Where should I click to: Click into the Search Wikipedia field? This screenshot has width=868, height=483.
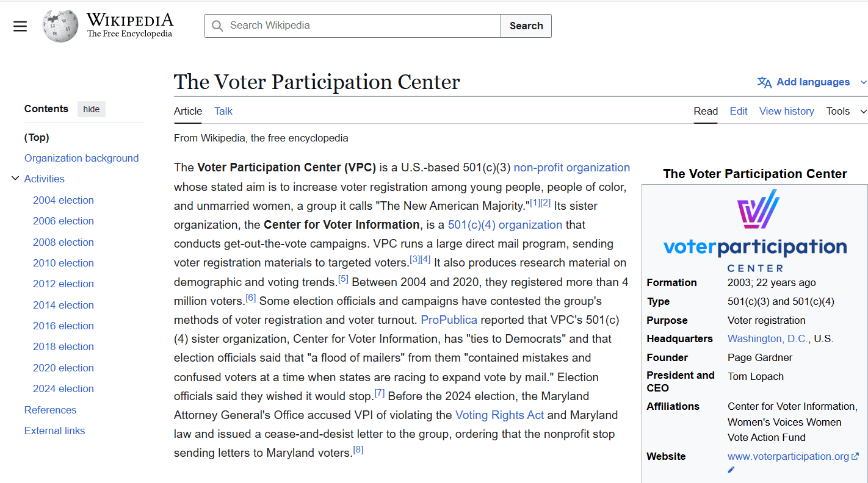click(360, 26)
